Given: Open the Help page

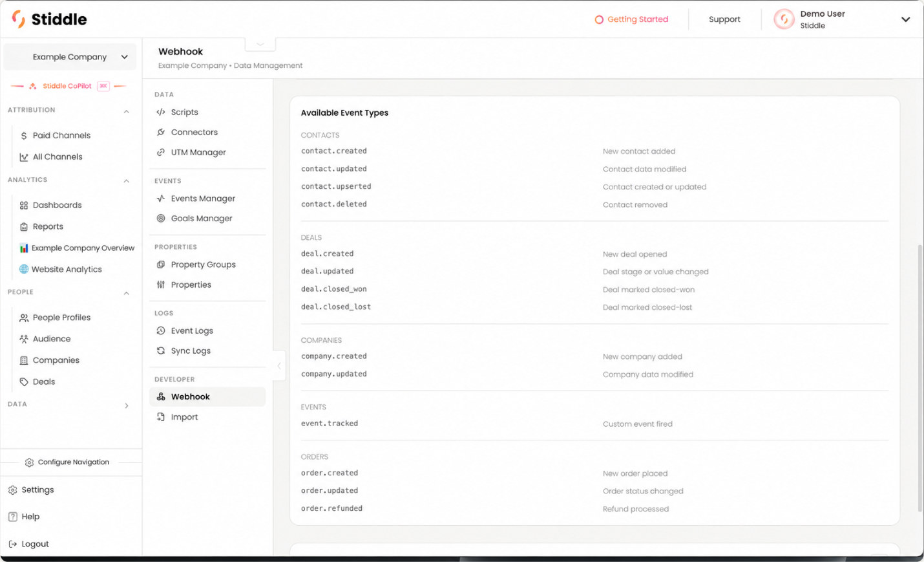Looking at the screenshot, I should 24,517.
